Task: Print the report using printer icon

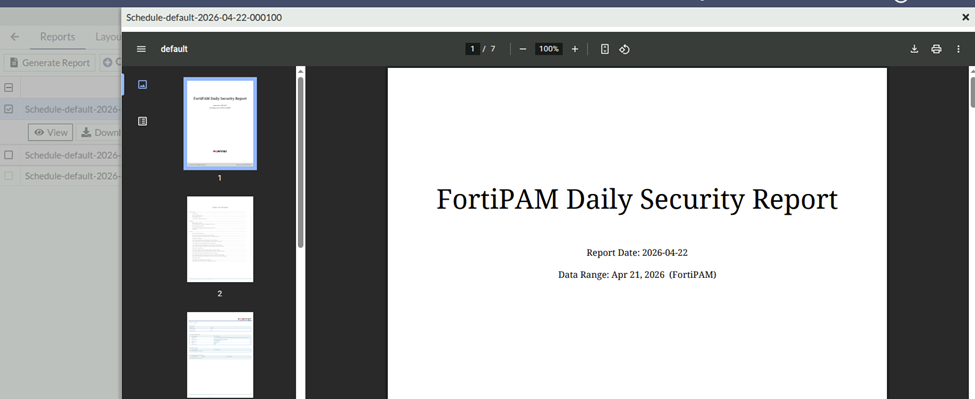Action: [936, 49]
